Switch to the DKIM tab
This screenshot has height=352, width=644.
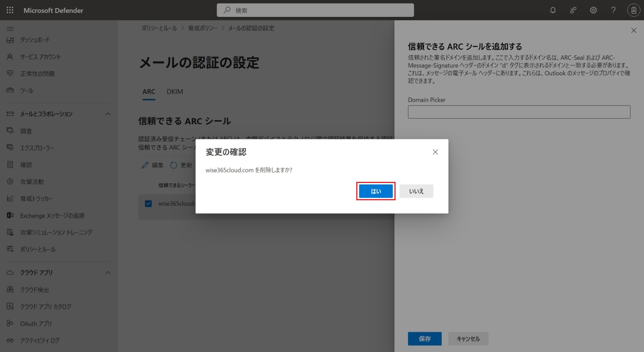175,91
